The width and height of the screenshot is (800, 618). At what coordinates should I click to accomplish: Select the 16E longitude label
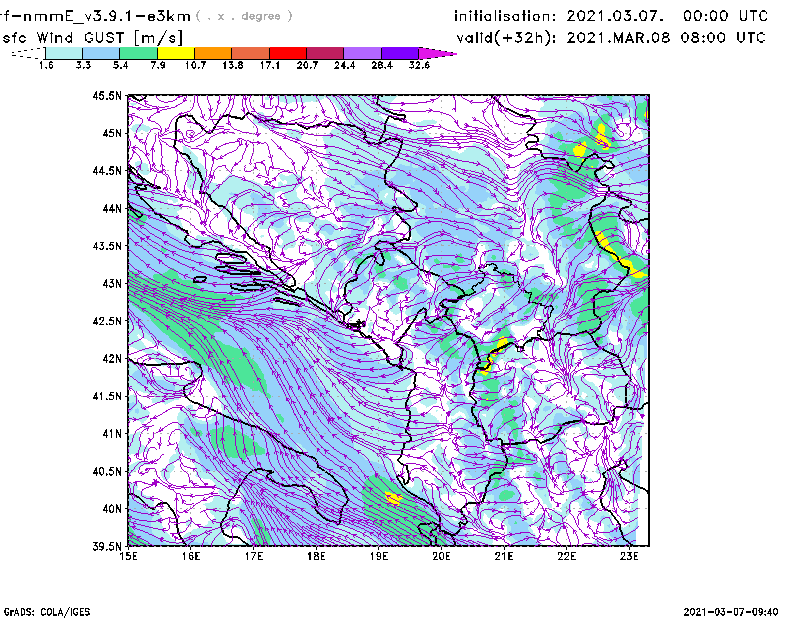click(191, 556)
